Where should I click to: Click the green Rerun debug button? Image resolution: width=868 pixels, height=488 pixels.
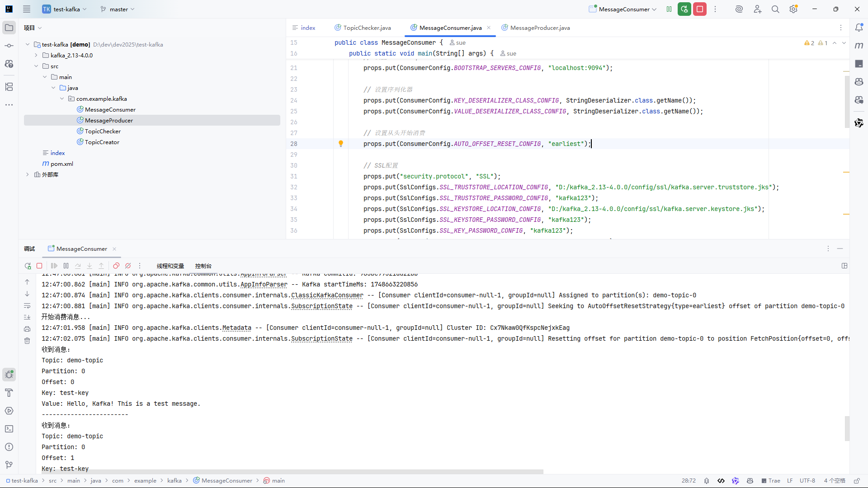coord(684,9)
